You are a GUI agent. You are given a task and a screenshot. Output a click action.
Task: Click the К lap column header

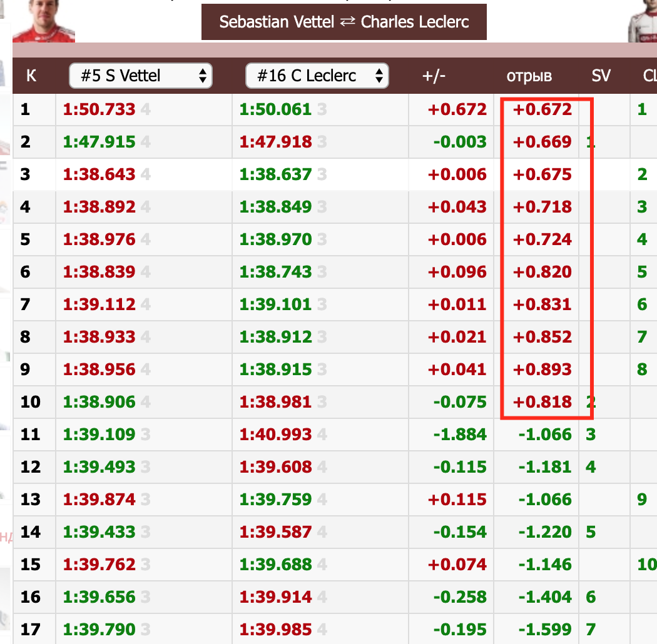[31, 76]
